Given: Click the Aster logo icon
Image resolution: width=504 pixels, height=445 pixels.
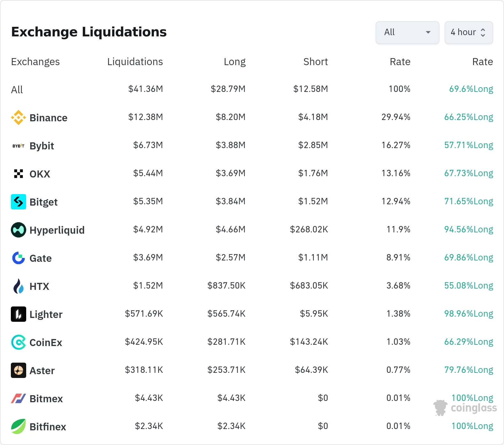Looking at the screenshot, I should pyautogui.click(x=19, y=370).
